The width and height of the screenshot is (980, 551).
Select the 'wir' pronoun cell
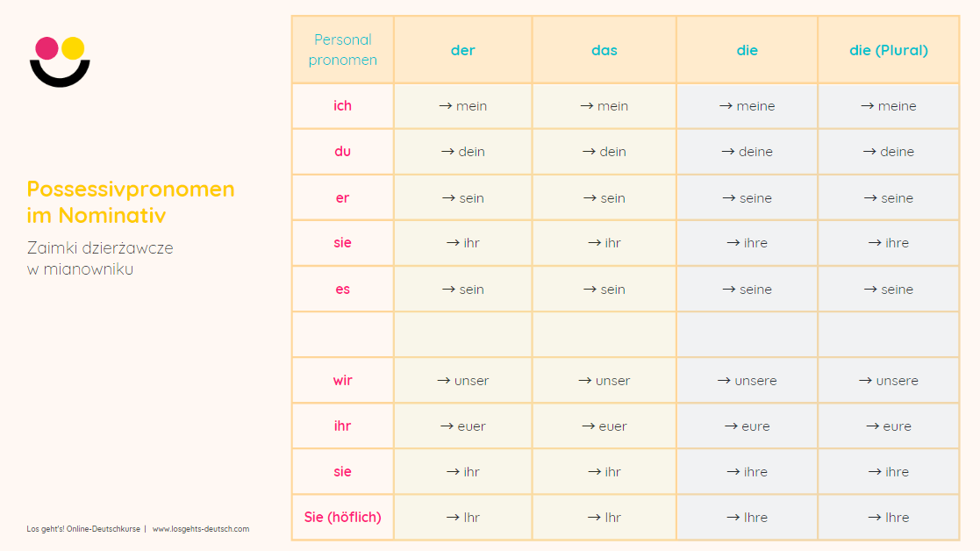coord(342,381)
